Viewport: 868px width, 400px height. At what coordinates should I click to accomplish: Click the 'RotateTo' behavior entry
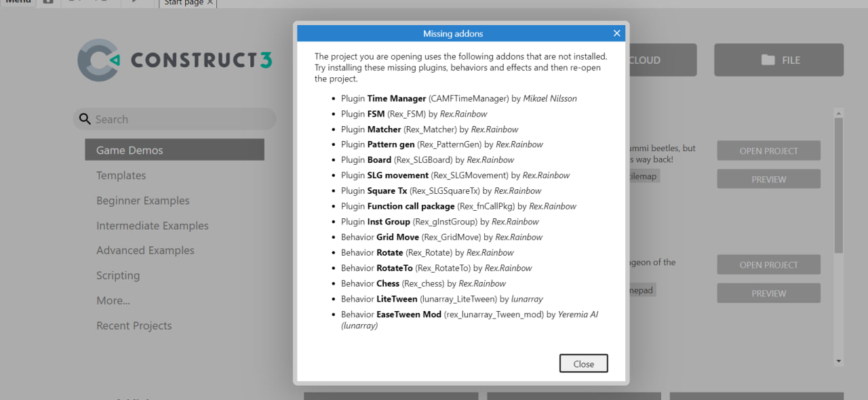[x=437, y=268]
